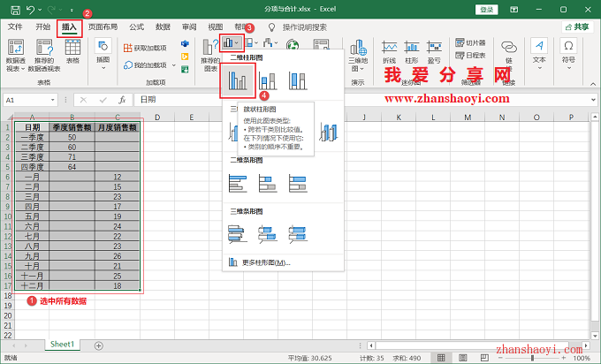The image size is (601, 364).
Task: Click the Sign in (登录) button
Action: point(487,10)
